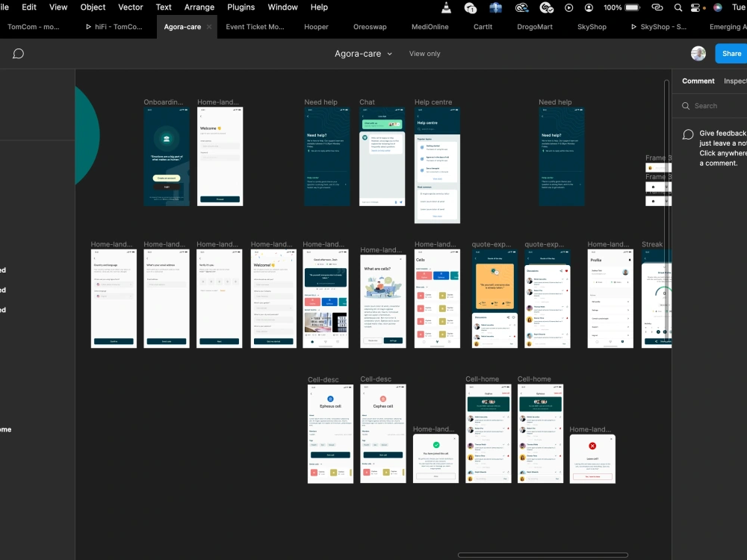
Task: Click the play circle icon in menu bar
Action: point(568,7)
